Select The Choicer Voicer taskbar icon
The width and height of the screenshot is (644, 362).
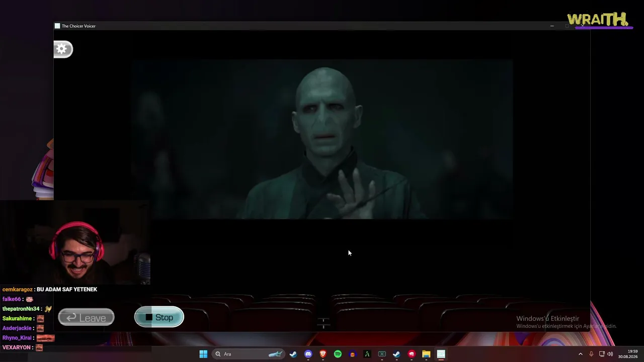[441, 354]
